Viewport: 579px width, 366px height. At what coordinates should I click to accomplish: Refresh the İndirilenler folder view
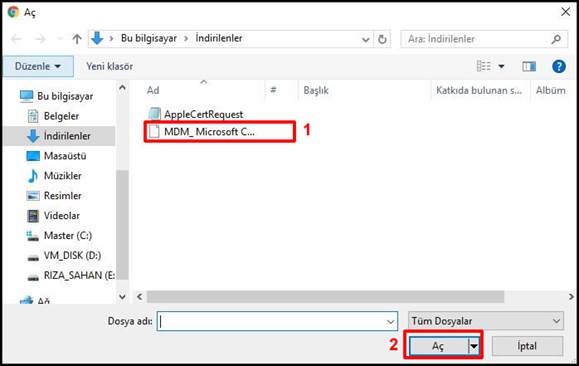tap(382, 39)
